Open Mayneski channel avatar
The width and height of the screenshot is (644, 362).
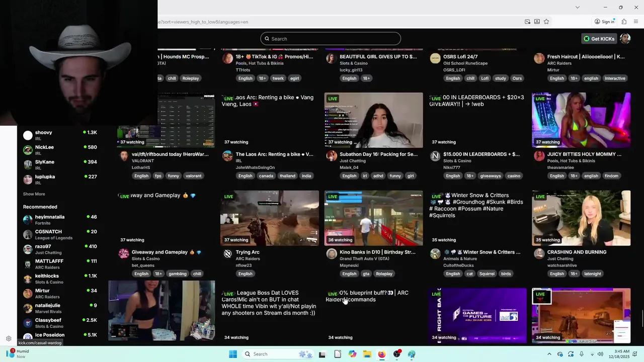pos(332,253)
